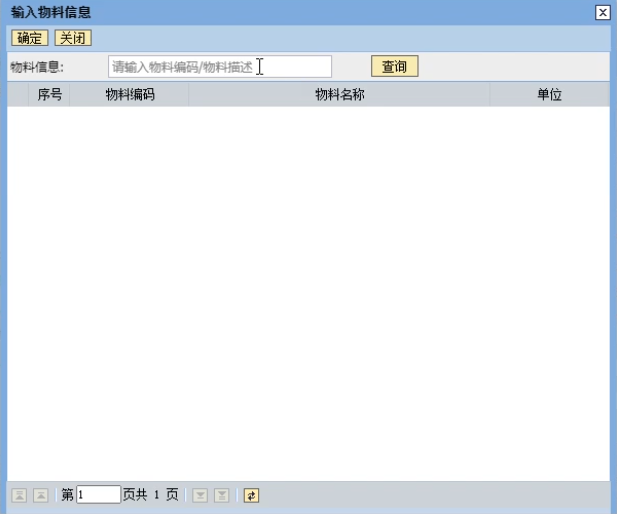The height and width of the screenshot is (514, 617).
Task: Advance using the next page icon
Action: (x=200, y=495)
